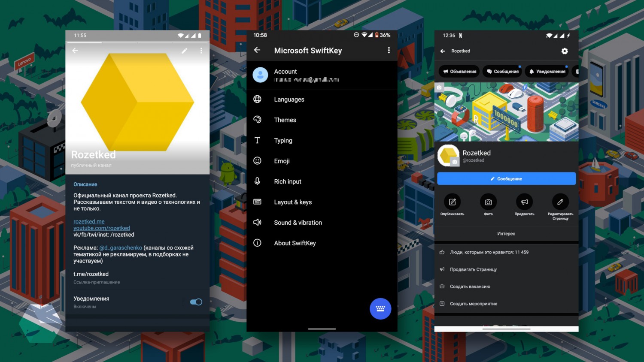The height and width of the screenshot is (362, 644).
Task: Open the page likes row showing 11 459
Action: click(507, 252)
